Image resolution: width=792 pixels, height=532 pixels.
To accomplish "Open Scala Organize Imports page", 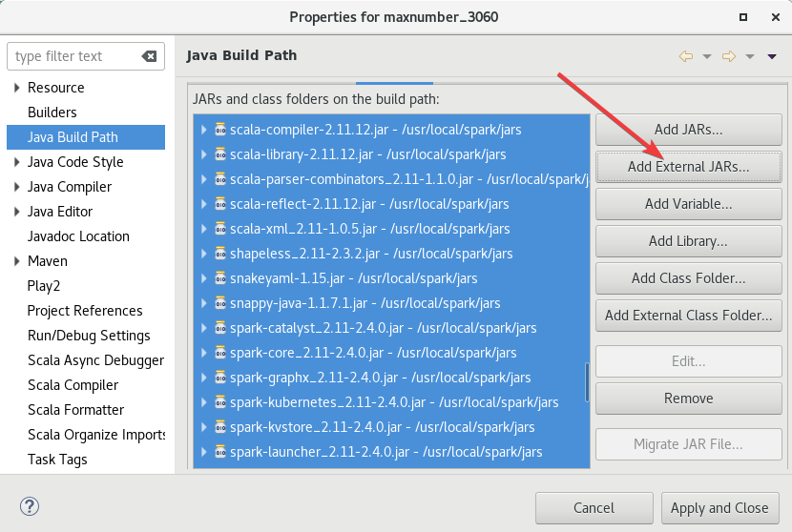I will tap(96, 434).
